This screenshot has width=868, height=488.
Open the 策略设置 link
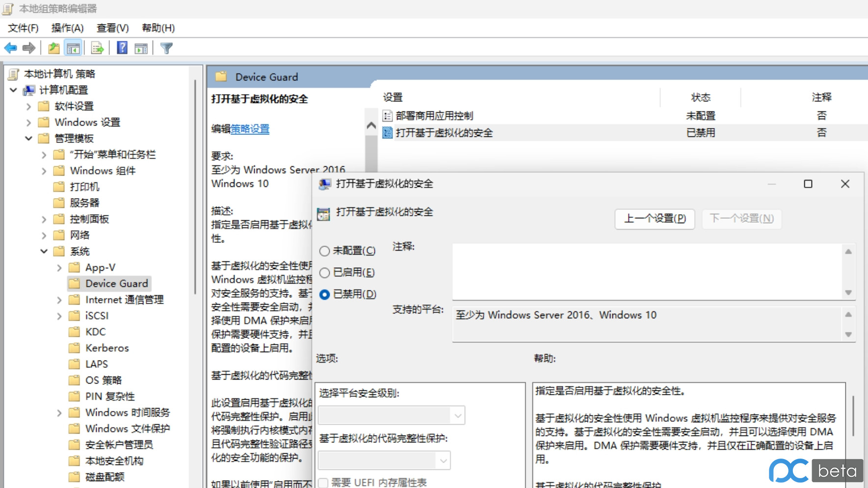[x=250, y=129]
